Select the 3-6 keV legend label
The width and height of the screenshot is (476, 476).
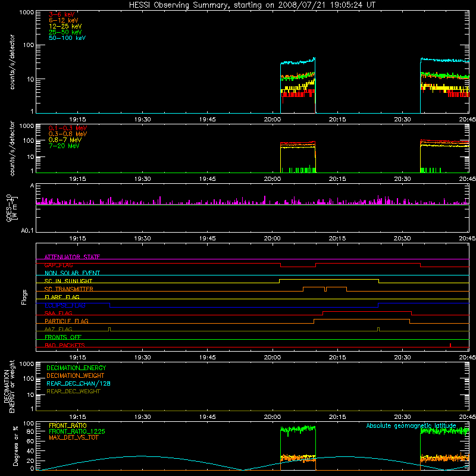click(62, 14)
